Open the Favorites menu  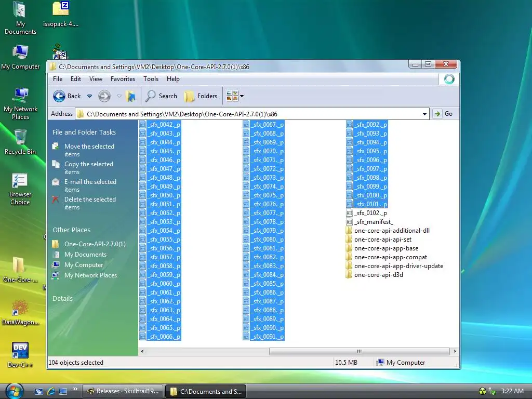tap(123, 79)
